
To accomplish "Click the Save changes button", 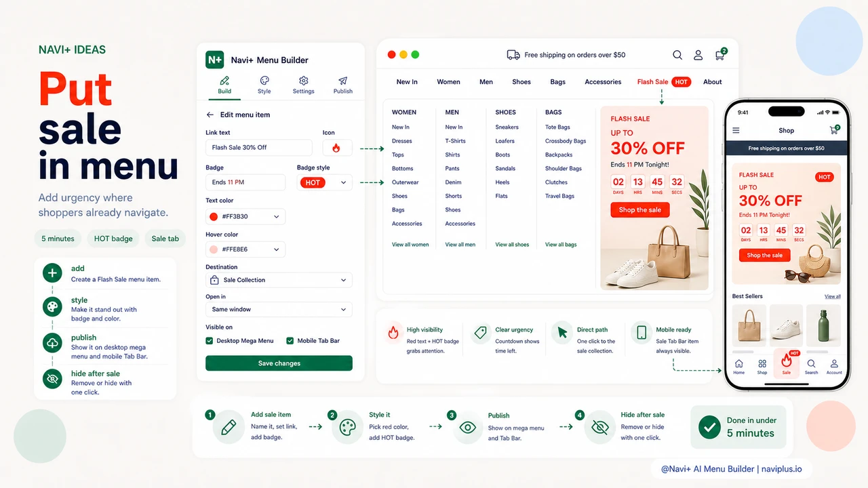I will point(279,363).
